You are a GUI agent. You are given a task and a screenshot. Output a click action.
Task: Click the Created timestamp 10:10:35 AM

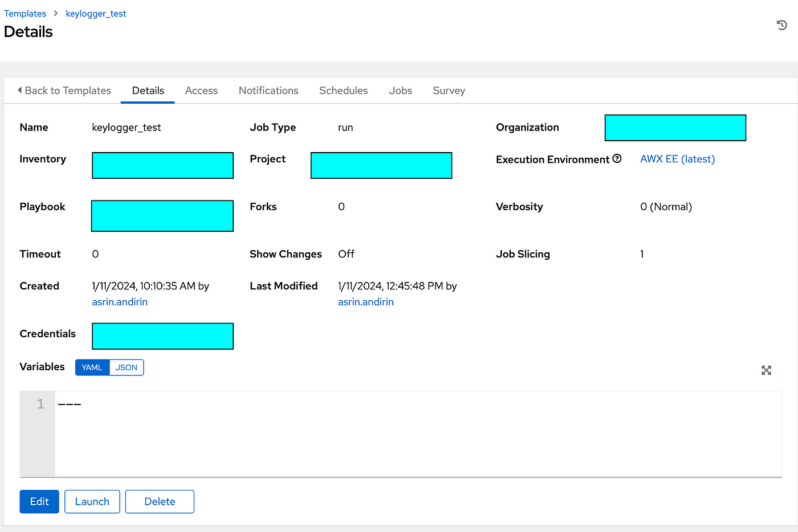(168, 286)
